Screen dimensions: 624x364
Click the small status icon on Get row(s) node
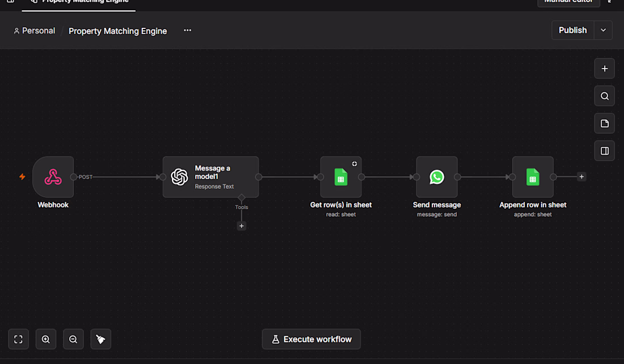point(354,163)
